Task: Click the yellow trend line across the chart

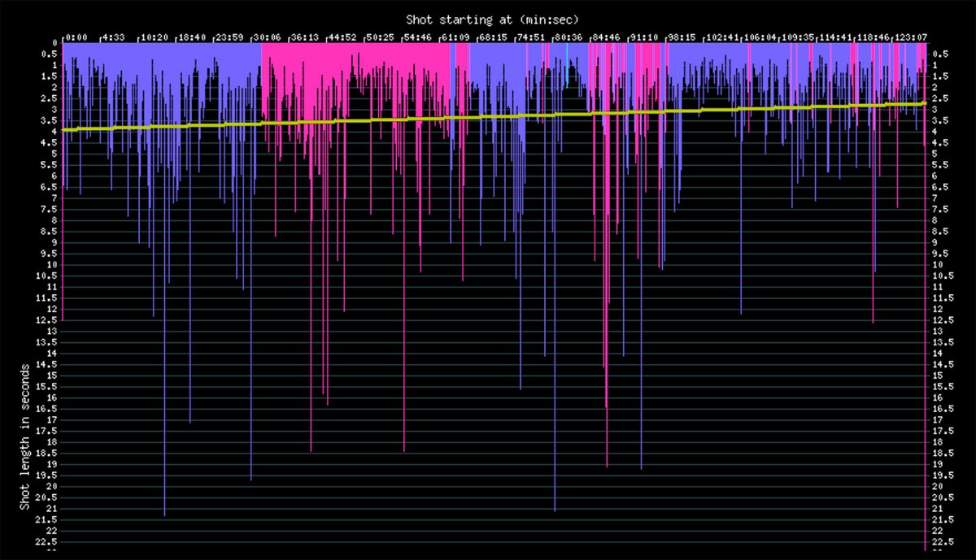Action: click(x=494, y=116)
